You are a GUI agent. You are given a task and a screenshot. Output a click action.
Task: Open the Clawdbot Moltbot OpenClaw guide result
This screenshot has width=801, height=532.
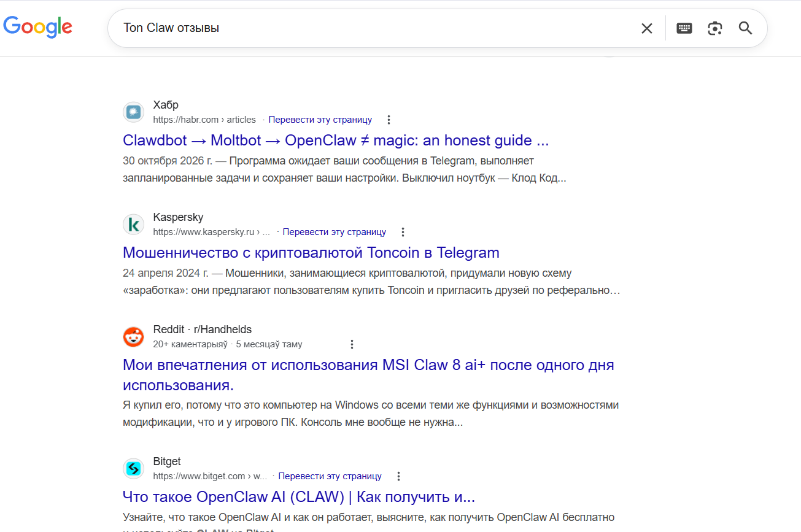pyautogui.click(x=335, y=141)
